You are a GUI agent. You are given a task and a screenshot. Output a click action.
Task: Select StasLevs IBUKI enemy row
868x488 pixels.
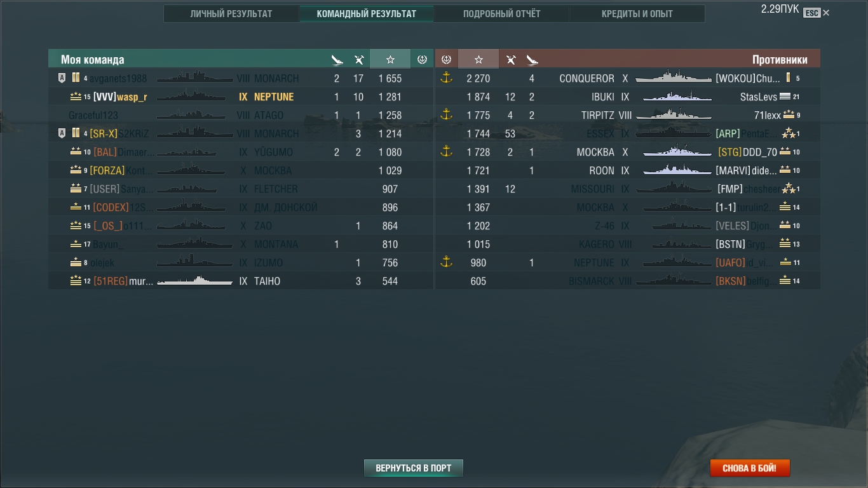[628, 97]
